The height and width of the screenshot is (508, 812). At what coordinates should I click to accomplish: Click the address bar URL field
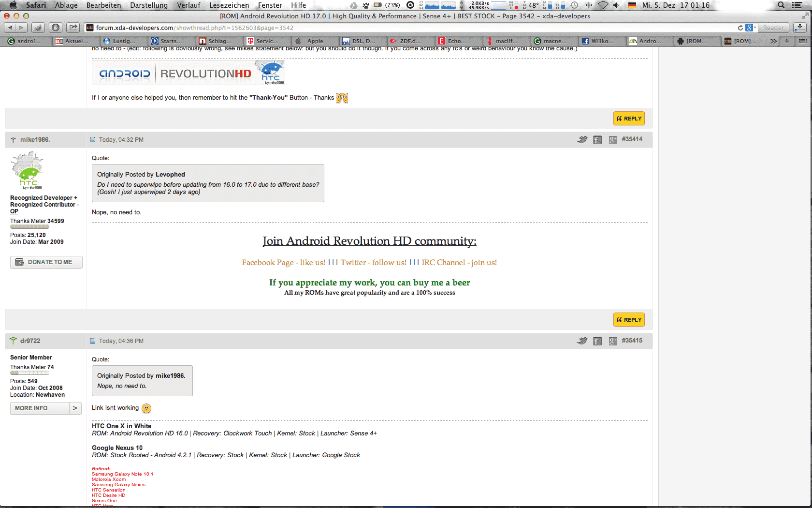(x=411, y=28)
